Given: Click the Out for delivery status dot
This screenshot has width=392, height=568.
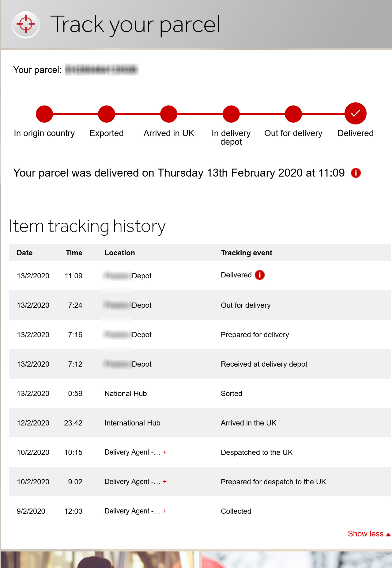Looking at the screenshot, I should point(293,114).
